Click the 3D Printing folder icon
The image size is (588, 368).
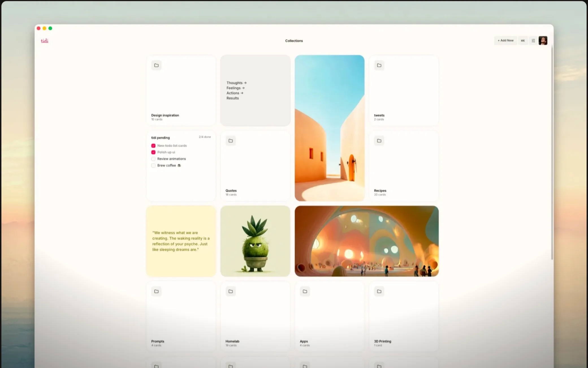click(x=379, y=291)
